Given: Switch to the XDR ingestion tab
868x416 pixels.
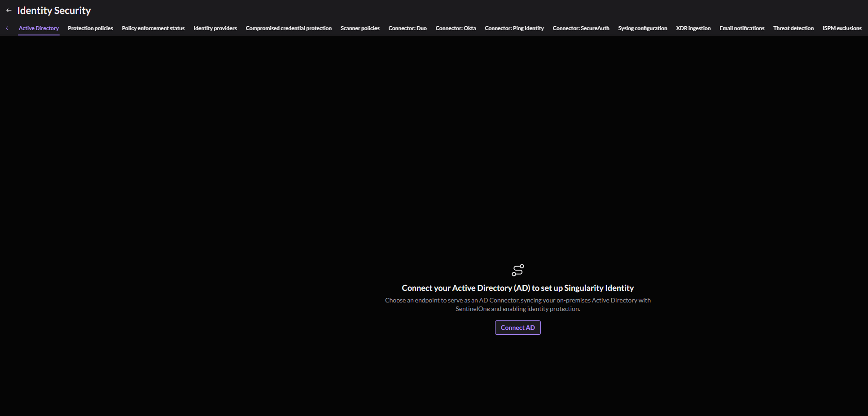Looking at the screenshot, I should 693,28.
